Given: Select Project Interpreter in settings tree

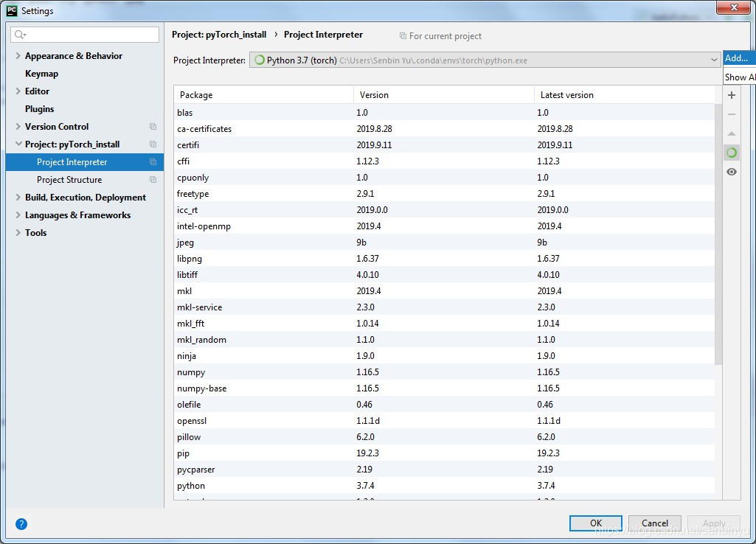Looking at the screenshot, I should 85,162.
